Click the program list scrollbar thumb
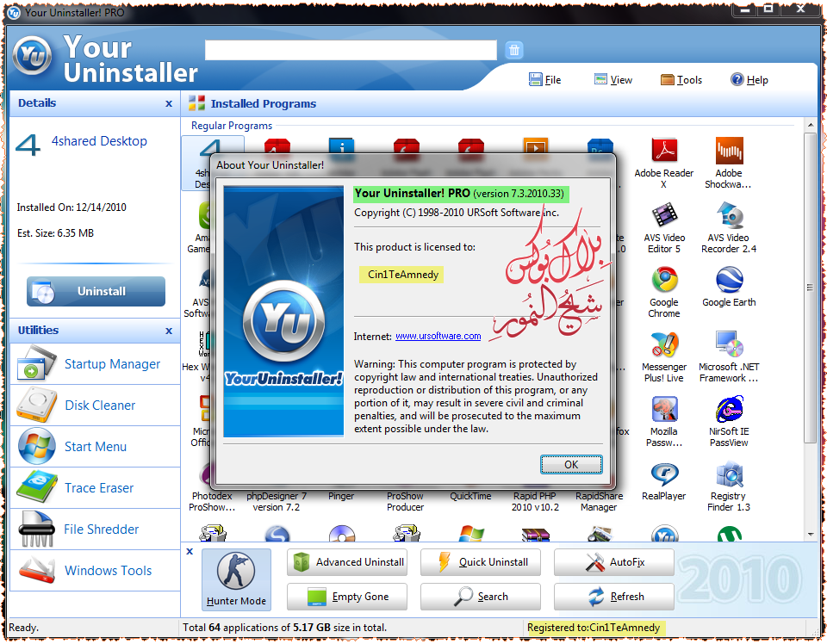The image size is (827, 644). (811, 288)
